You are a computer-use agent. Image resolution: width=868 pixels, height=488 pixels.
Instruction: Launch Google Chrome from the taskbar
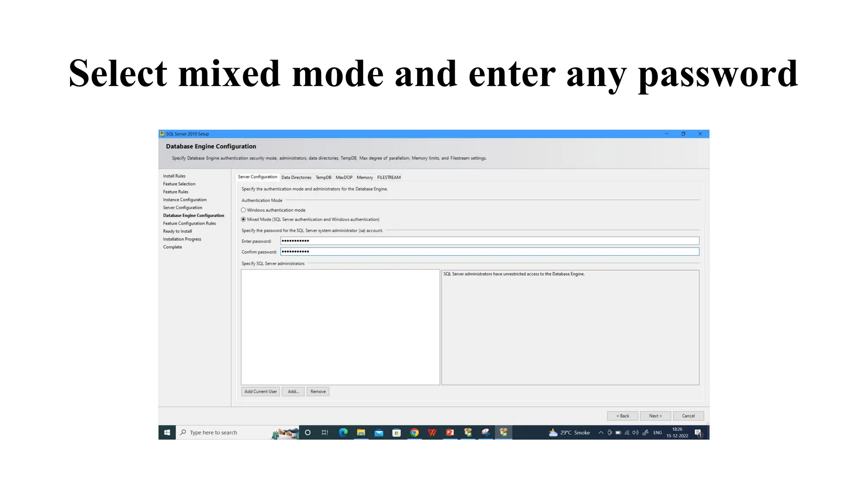pyautogui.click(x=415, y=433)
